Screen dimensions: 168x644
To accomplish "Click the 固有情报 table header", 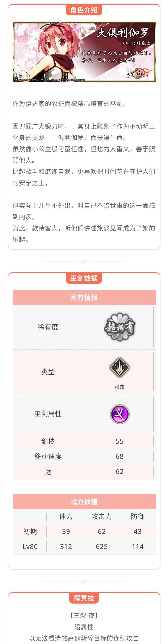I will click(84, 297).
